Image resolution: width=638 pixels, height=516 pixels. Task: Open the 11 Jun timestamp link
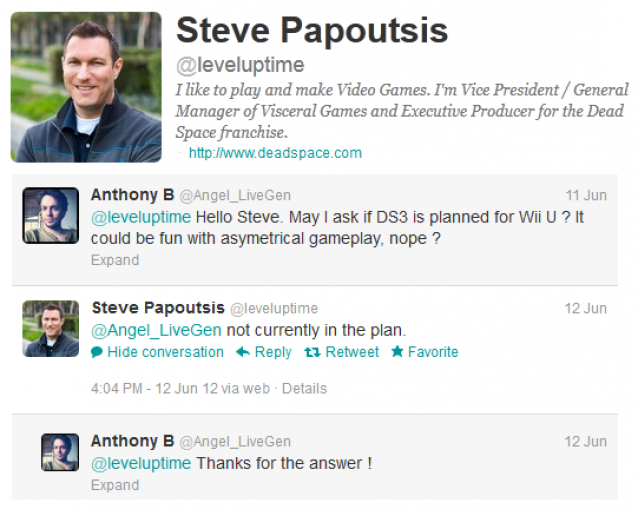(x=586, y=195)
